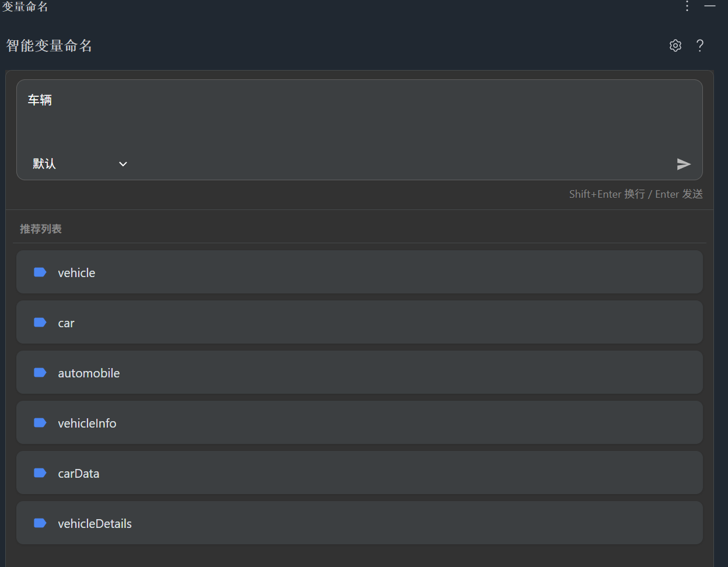Click the tag icon beside automobile
Viewport: 728px width, 567px height.
click(x=40, y=373)
